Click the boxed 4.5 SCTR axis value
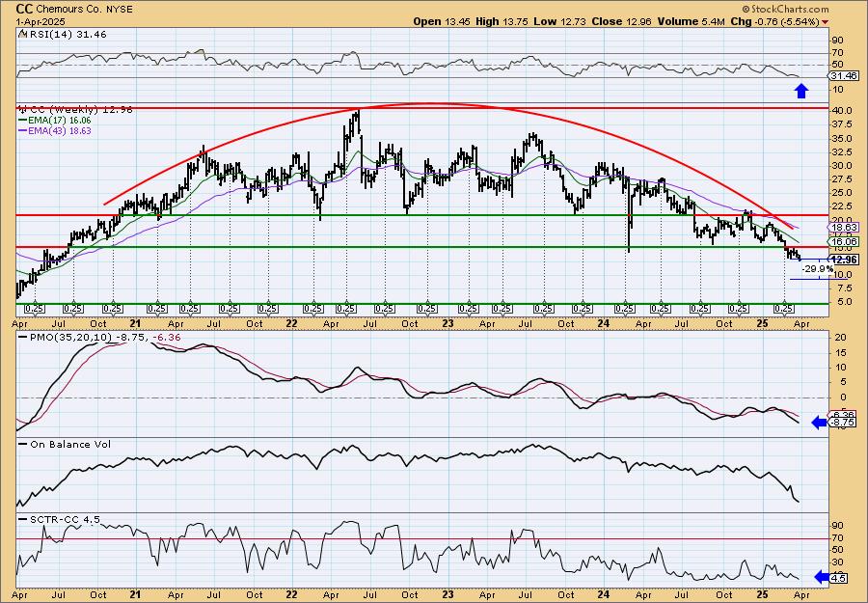 (x=839, y=579)
